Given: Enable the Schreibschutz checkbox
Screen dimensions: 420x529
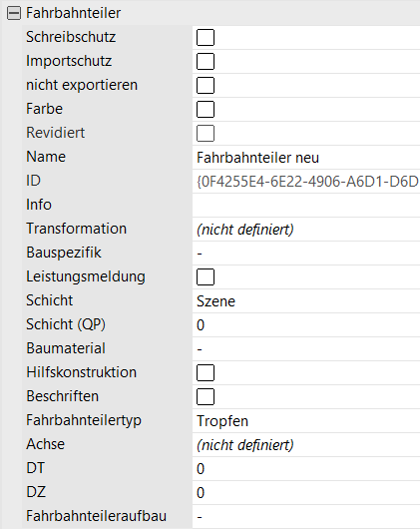Looking at the screenshot, I should coord(206,37).
